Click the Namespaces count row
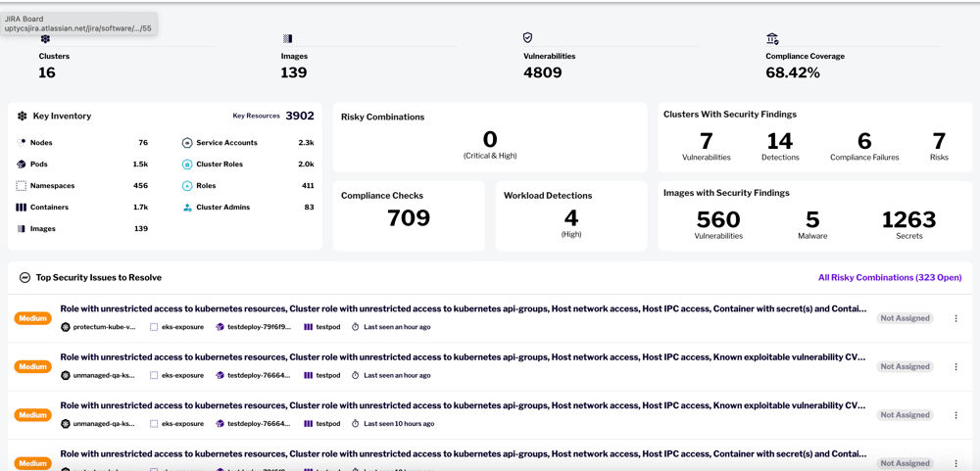Viewport: 980px width, 471px height. [x=82, y=186]
